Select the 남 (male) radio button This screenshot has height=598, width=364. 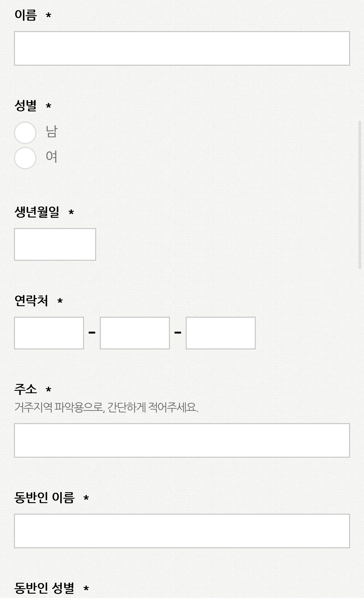[x=25, y=132]
